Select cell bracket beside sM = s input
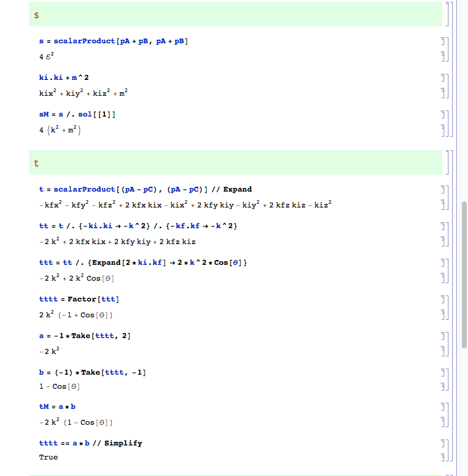 [x=443, y=115]
